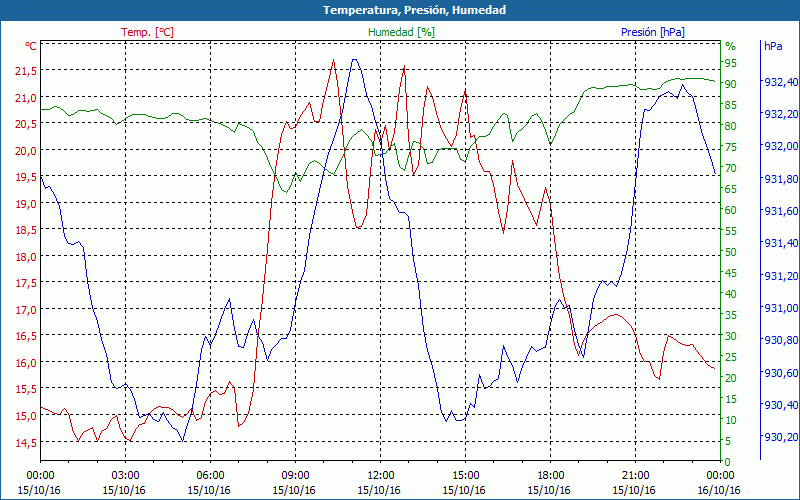Click the '20,0' temperature axis value
The width and height of the screenshot is (800, 500).
click(26, 151)
